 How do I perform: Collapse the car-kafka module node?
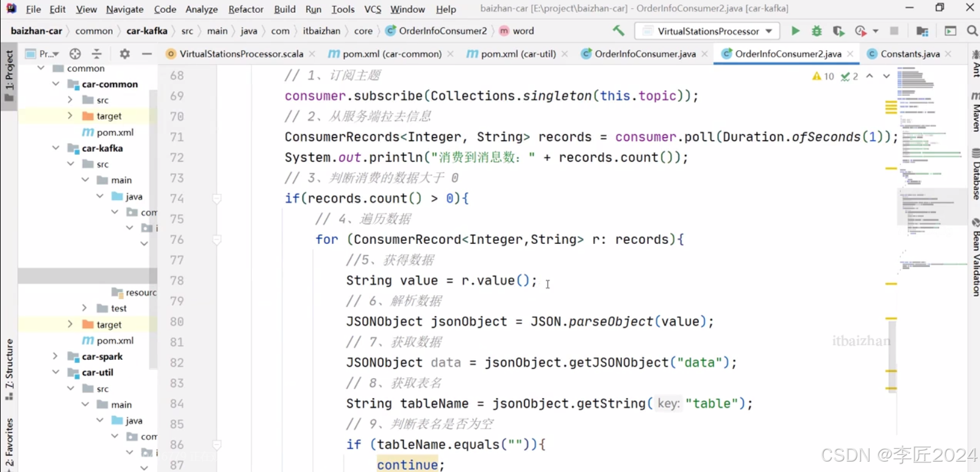55,148
